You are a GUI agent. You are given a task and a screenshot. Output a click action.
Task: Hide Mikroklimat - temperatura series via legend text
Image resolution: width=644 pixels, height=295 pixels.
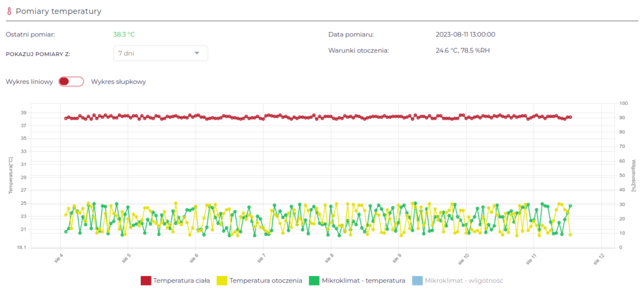pyautogui.click(x=362, y=281)
